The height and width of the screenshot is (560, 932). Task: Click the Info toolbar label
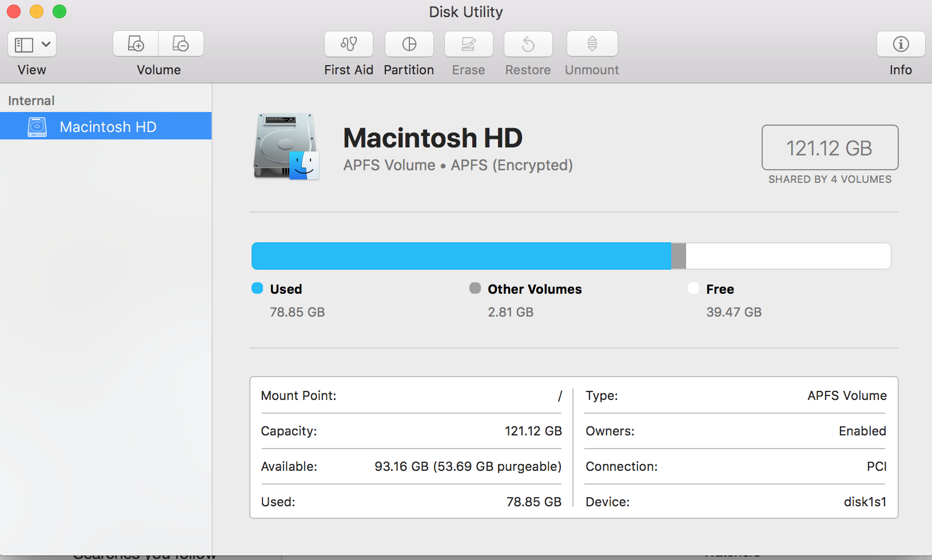901,70
